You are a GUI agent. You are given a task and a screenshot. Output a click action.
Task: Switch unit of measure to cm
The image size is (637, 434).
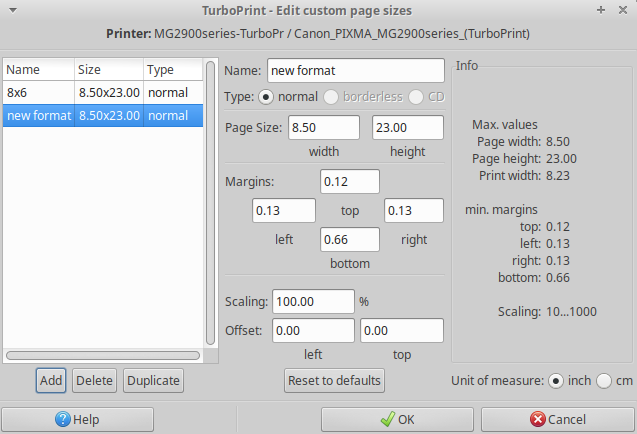point(603,380)
